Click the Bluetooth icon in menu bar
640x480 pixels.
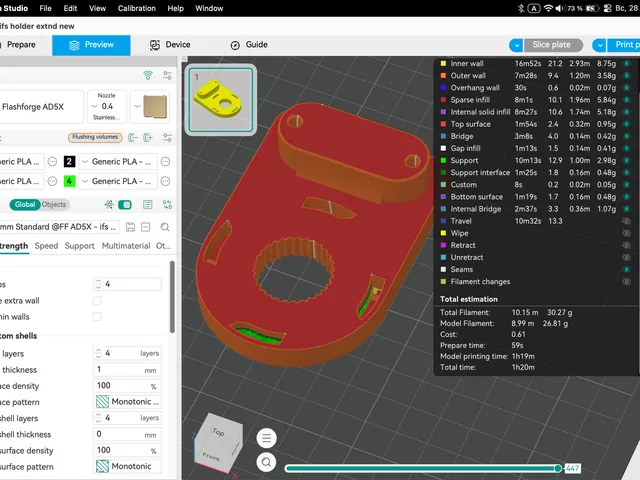click(x=521, y=8)
